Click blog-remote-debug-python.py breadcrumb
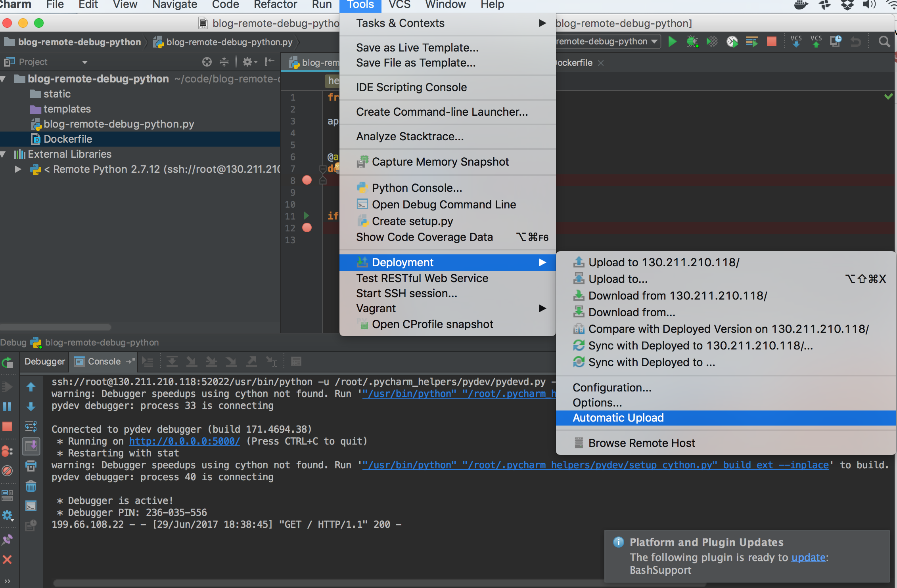 tap(224, 42)
